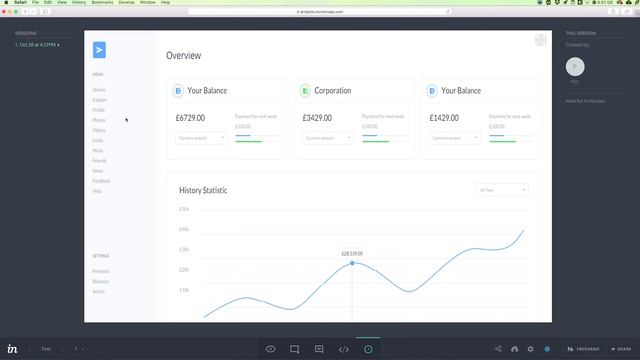
Task: Select the history mode clock icon
Action: tap(368, 349)
